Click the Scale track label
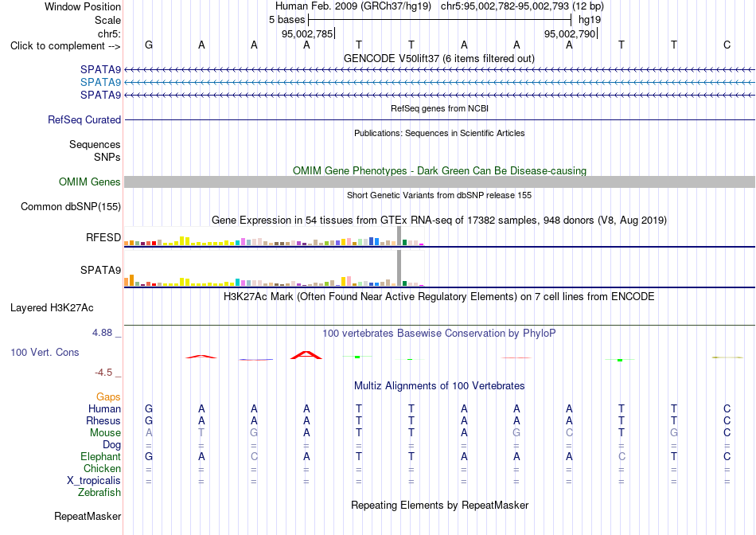Image resolution: width=756 pixels, height=535 pixels. (x=107, y=20)
